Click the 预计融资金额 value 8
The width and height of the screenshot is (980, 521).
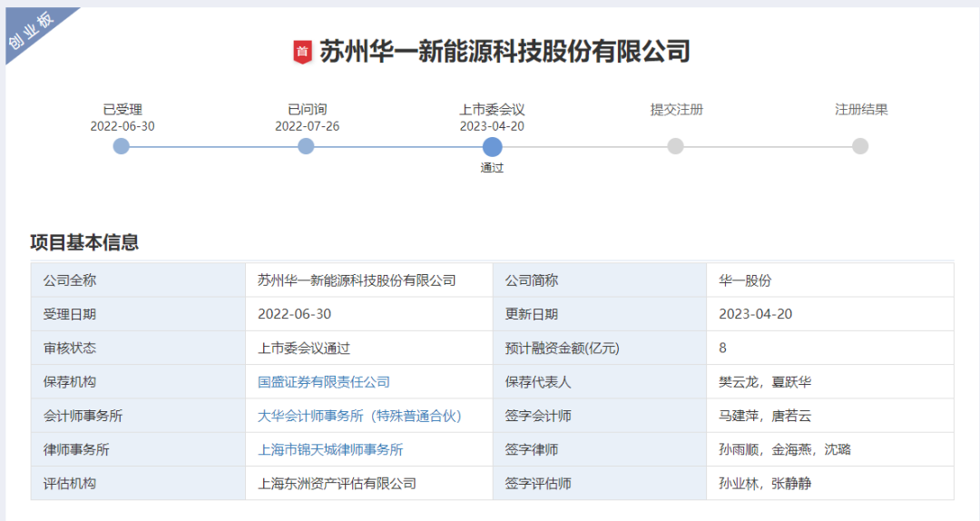(x=722, y=348)
